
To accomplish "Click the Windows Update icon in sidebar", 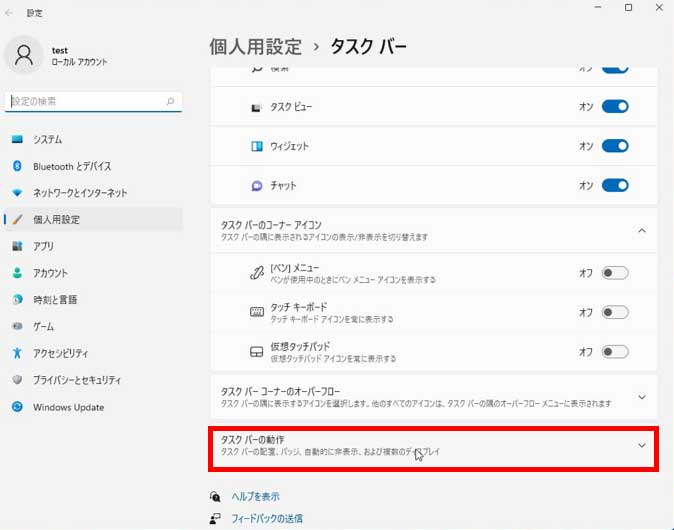I will coord(17,407).
